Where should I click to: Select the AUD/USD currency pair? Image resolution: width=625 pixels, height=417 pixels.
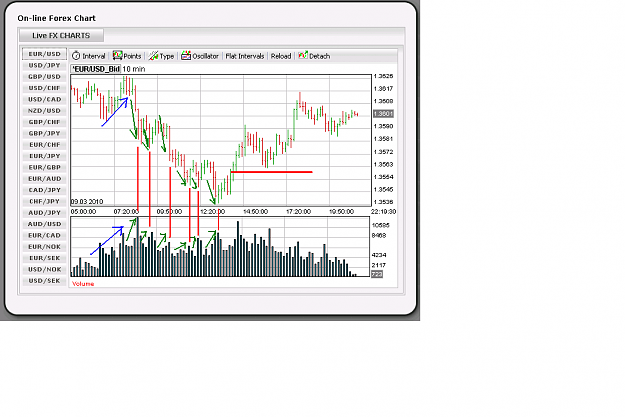tap(45, 224)
